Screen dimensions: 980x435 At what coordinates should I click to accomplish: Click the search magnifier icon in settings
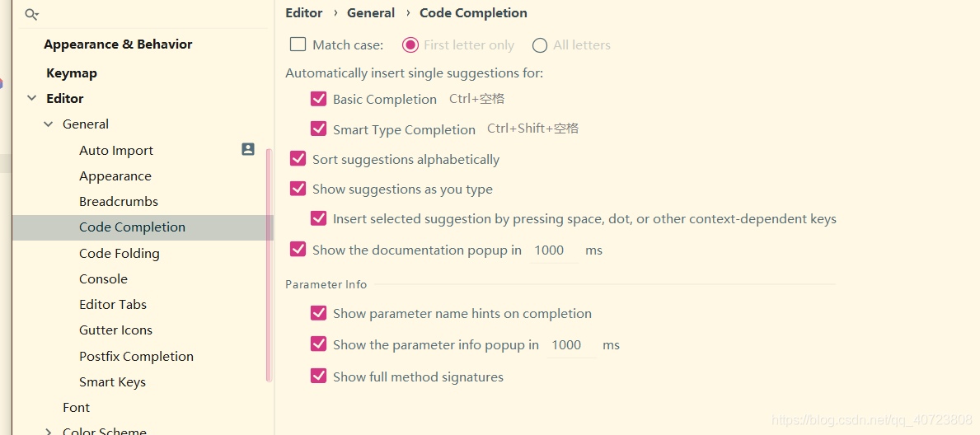(x=31, y=14)
